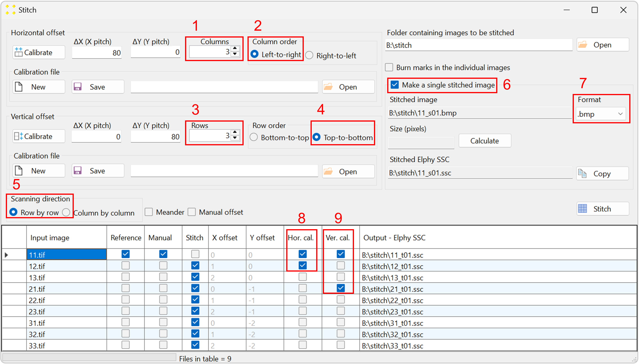Increase the Columns value with up arrow
This screenshot has height=364, width=639.
pos(235,48)
